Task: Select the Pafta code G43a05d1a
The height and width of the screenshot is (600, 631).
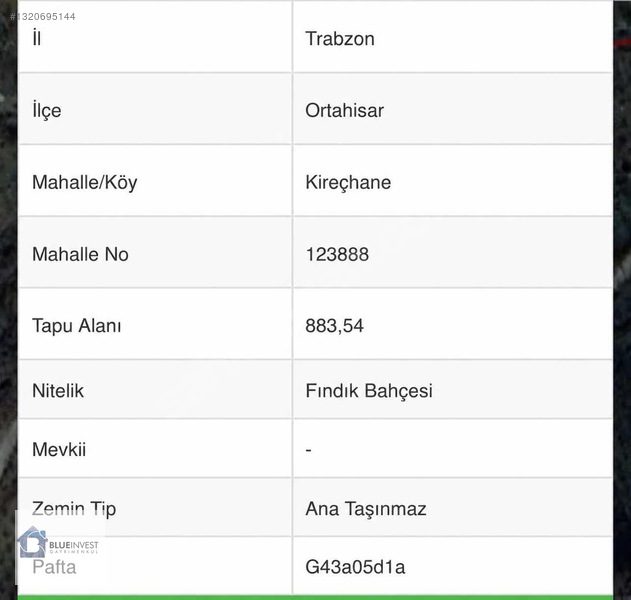Action: pyautogui.click(x=355, y=567)
